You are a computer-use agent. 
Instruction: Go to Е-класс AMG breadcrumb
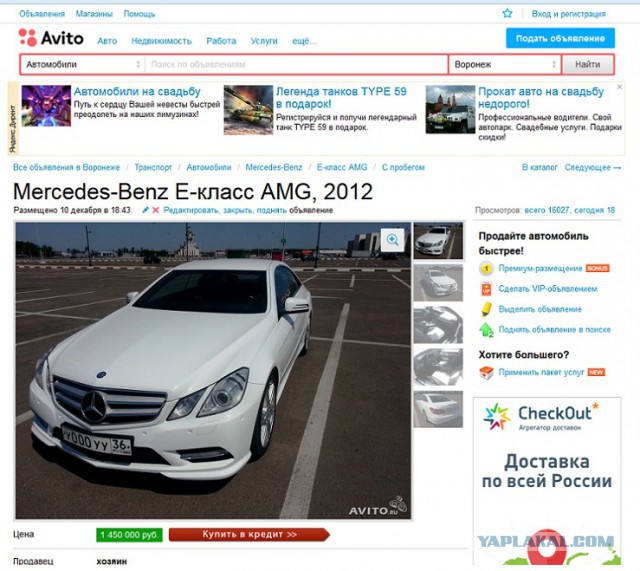click(x=342, y=167)
